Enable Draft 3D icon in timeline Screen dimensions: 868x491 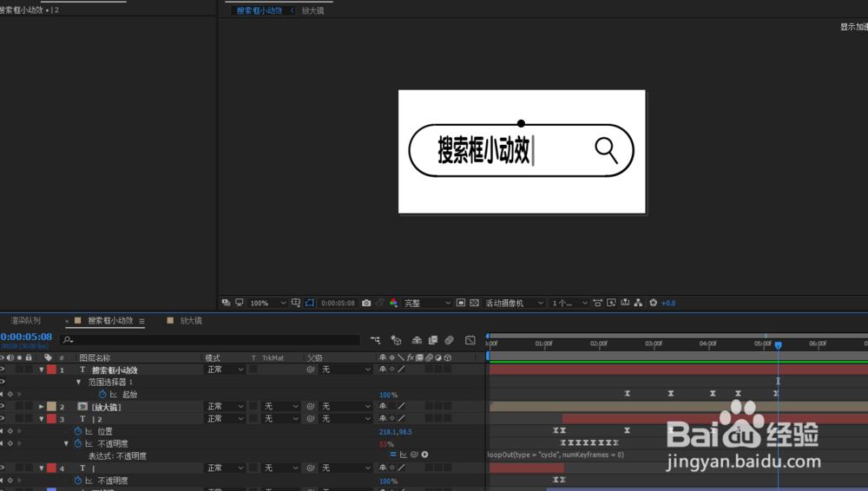coord(396,340)
